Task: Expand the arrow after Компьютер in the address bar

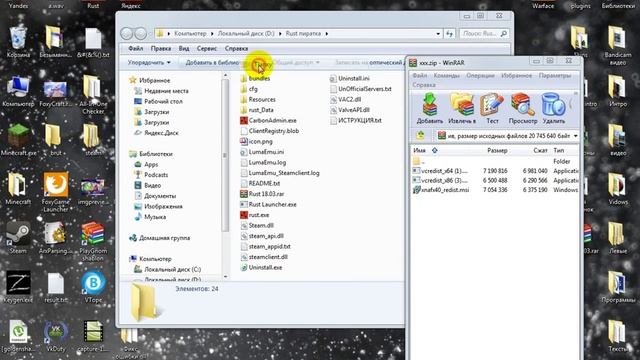Action: 212,33
